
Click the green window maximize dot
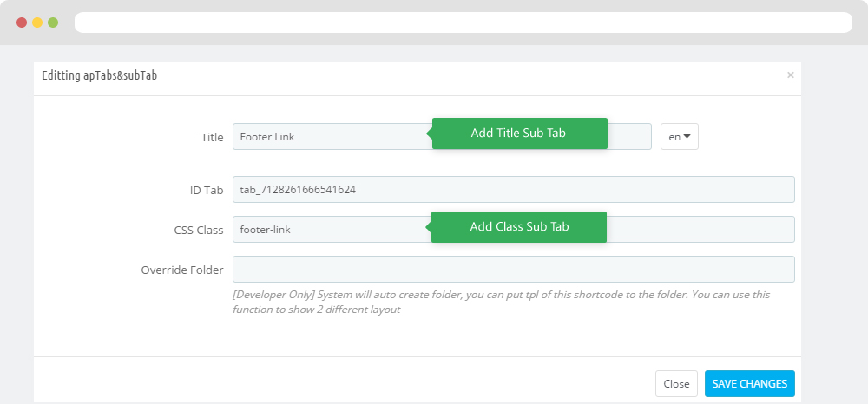click(53, 23)
